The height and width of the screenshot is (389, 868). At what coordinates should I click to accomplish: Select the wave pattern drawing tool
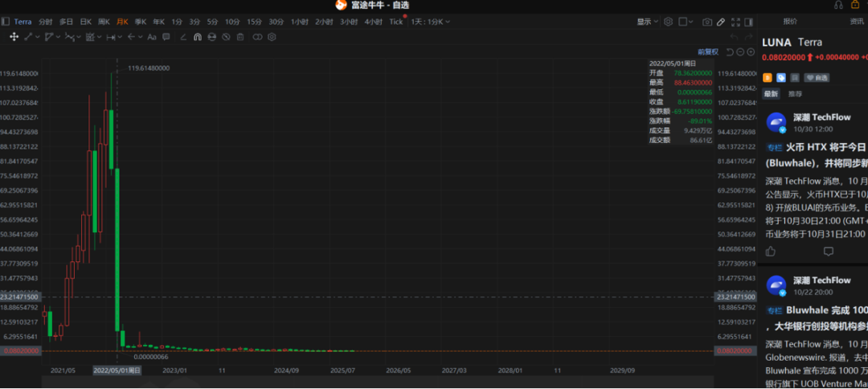[70, 37]
